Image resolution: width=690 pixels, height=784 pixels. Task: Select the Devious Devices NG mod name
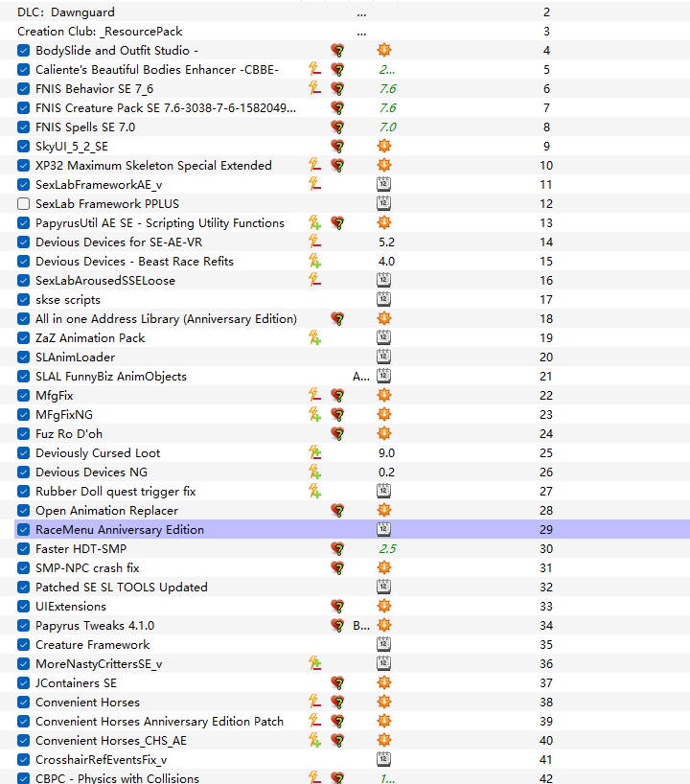click(x=91, y=472)
